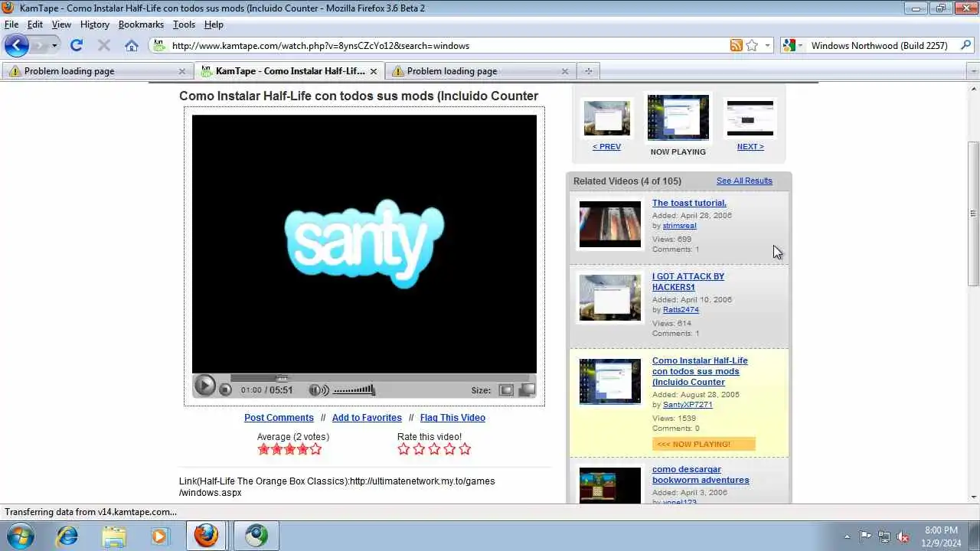Screen dimensions: 980x551
Task: Click the See All Results link
Action: pyautogui.click(x=744, y=181)
